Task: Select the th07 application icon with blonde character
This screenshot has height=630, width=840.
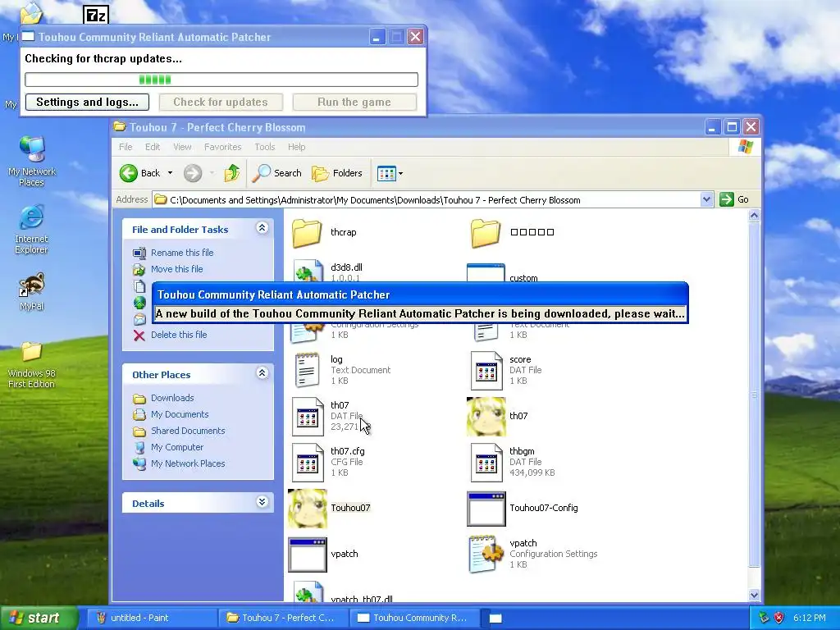Action: [486, 416]
